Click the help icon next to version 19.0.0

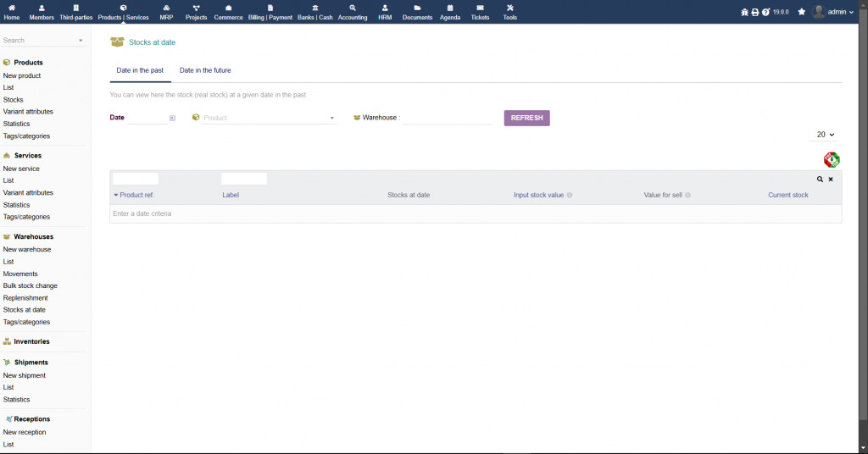point(765,12)
